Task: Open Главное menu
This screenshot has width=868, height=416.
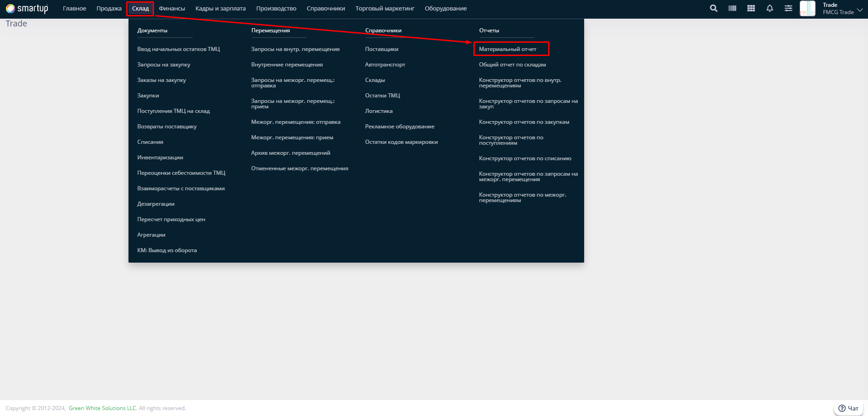Action: coord(74,9)
